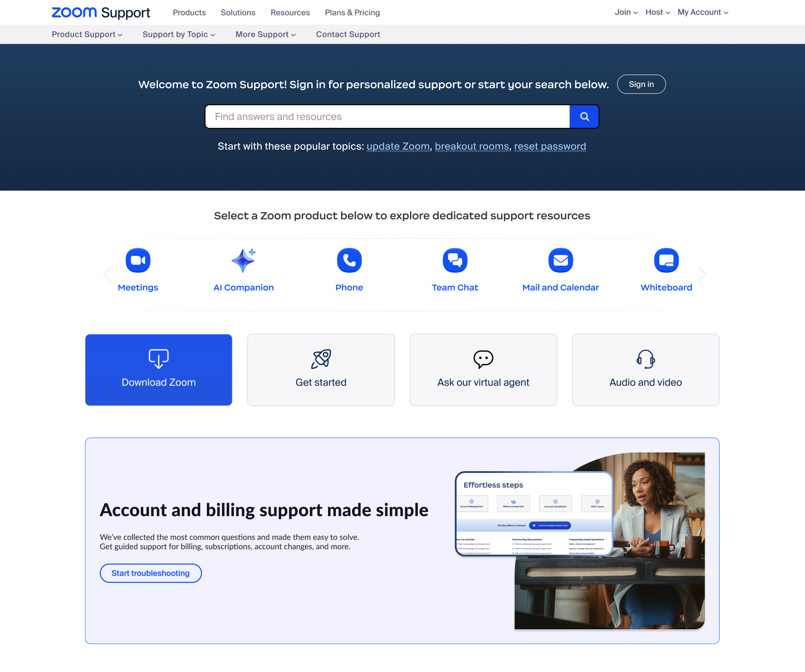The height and width of the screenshot is (672, 805).
Task: Open Mail and Calendar envelope icon
Action: pos(561,260)
